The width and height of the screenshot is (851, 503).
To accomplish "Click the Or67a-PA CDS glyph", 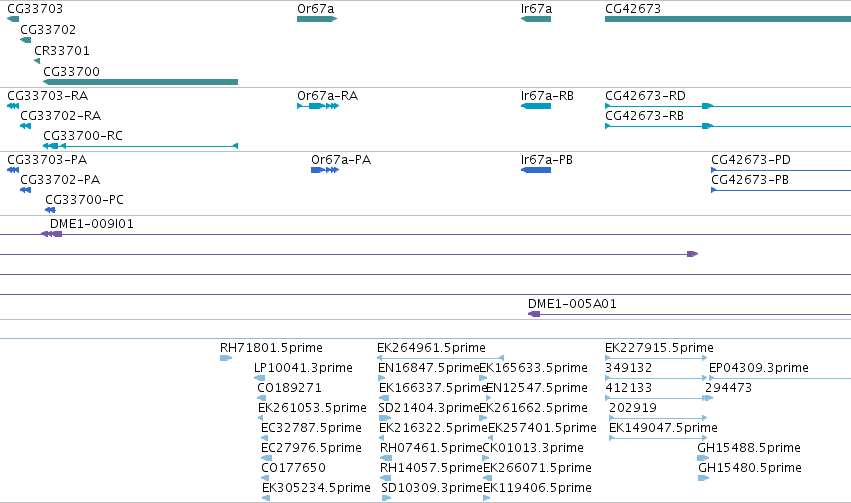I will (x=325, y=170).
